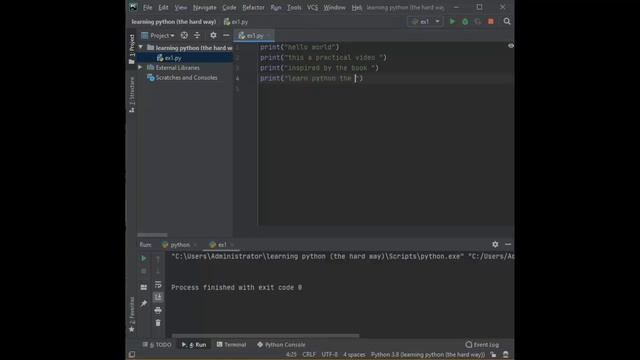Toggle soft-wrap in the Run console

pyautogui.click(x=158, y=284)
